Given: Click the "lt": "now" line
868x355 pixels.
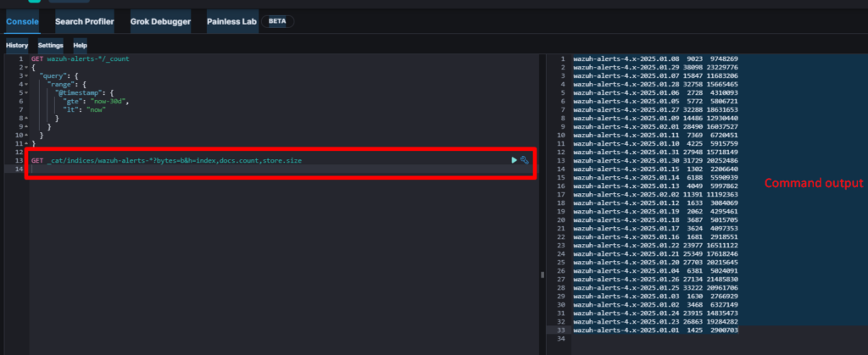Looking at the screenshot, I should click(84, 109).
